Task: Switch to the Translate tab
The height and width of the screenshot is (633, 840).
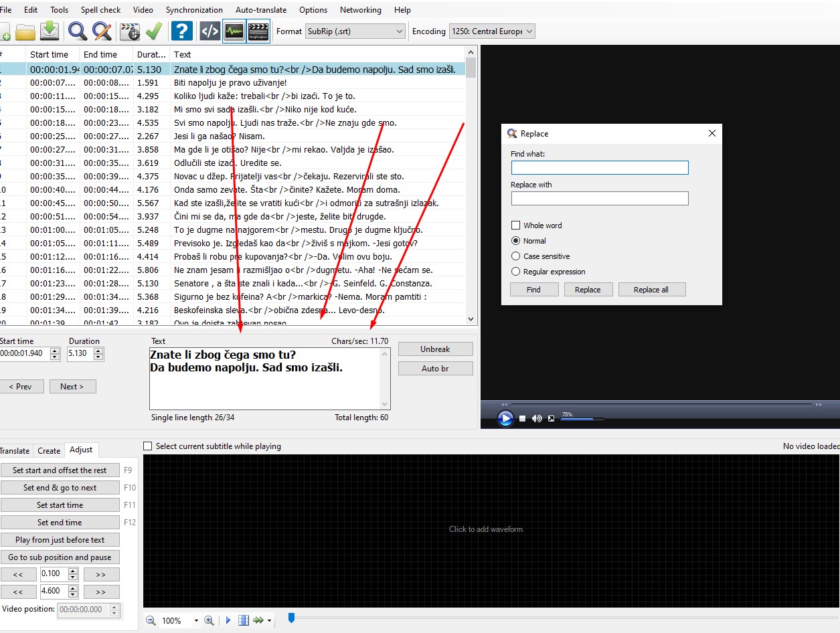Action: point(13,450)
